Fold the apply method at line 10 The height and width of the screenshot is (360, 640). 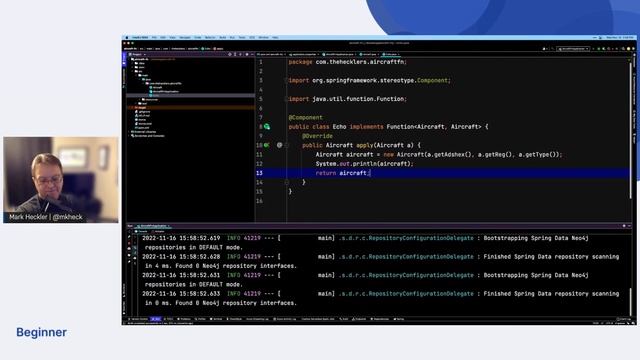point(287,145)
